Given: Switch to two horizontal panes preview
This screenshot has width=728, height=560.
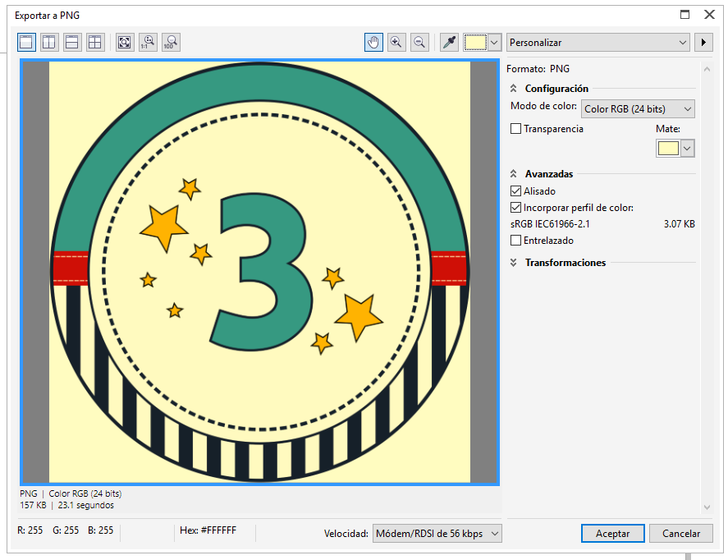Looking at the screenshot, I should click(72, 42).
